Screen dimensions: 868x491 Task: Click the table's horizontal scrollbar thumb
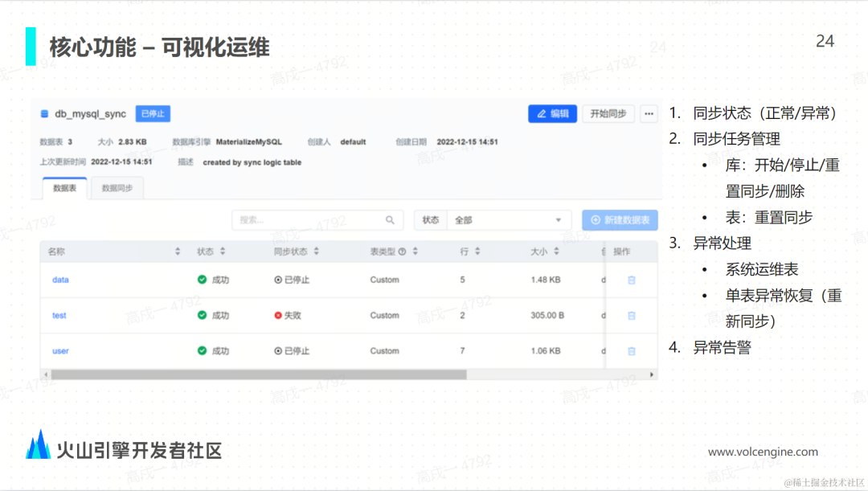tap(259, 374)
